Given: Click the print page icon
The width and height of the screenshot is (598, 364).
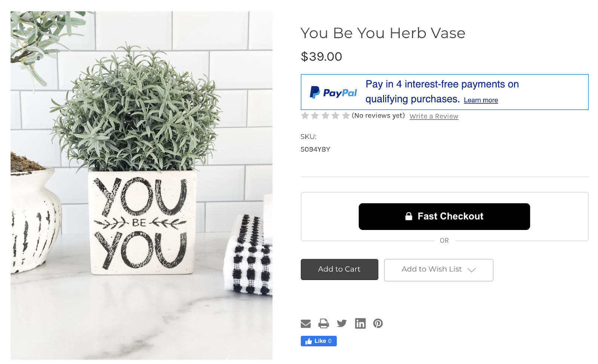Looking at the screenshot, I should (323, 323).
